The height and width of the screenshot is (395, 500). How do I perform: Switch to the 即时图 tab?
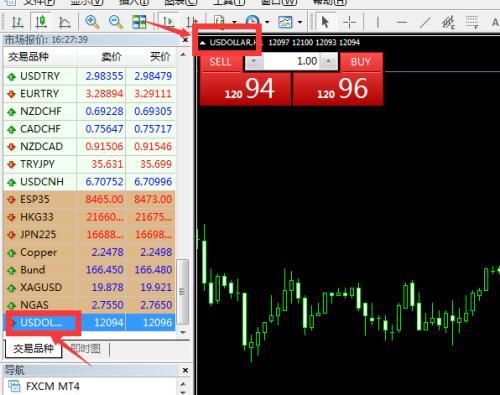coord(86,349)
